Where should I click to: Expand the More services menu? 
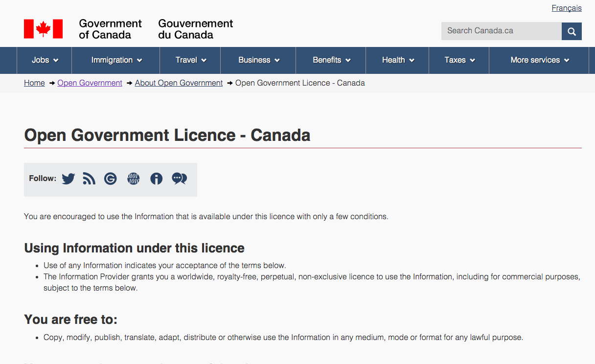click(x=539, y=60)
